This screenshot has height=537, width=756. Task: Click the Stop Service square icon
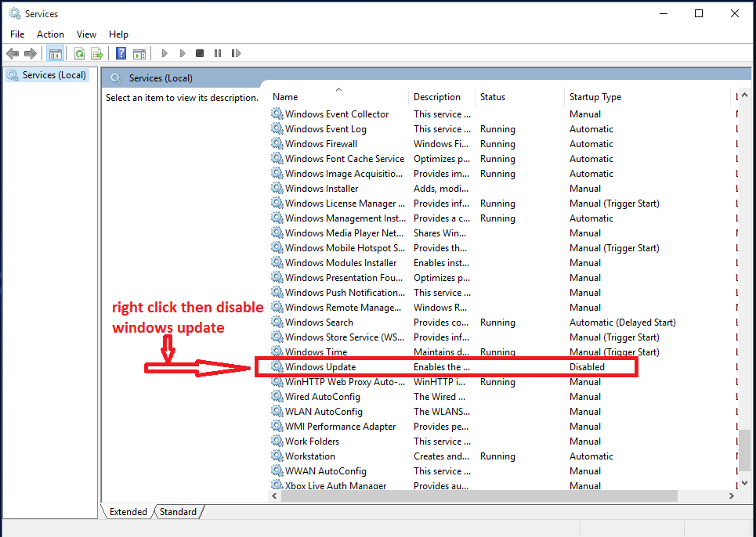pyautogui.click(x=200, y=53)
